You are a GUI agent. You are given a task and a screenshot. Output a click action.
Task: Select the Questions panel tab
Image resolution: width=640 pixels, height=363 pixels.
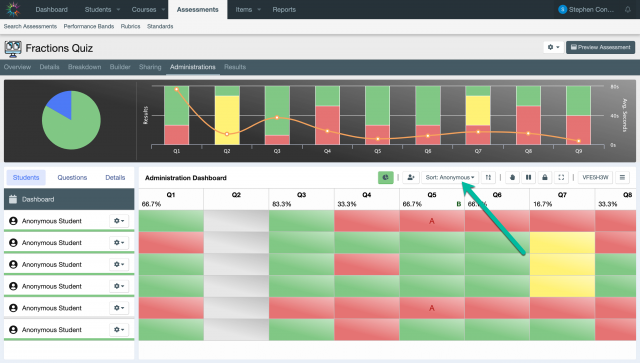72,178
